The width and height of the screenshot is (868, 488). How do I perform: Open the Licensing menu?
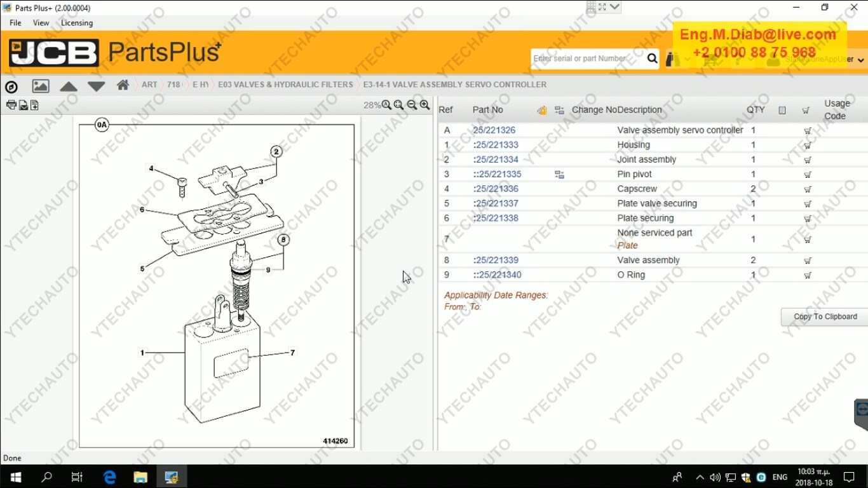pyautogui.click(x=77, y=23)
